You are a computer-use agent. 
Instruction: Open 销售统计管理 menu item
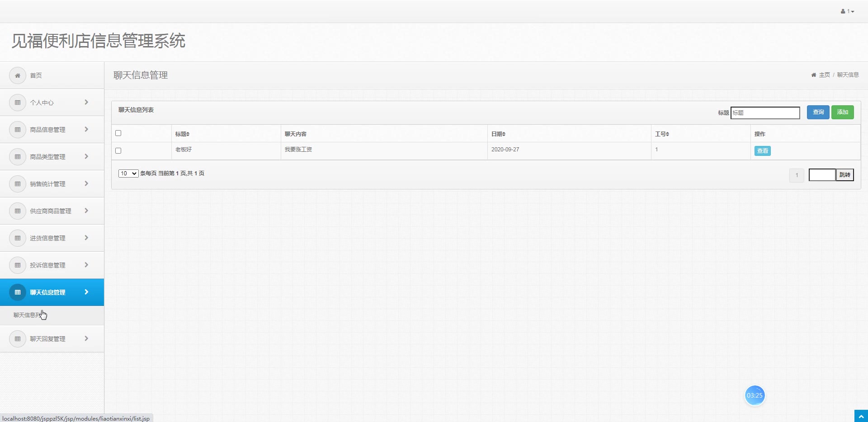click(52, 184)
